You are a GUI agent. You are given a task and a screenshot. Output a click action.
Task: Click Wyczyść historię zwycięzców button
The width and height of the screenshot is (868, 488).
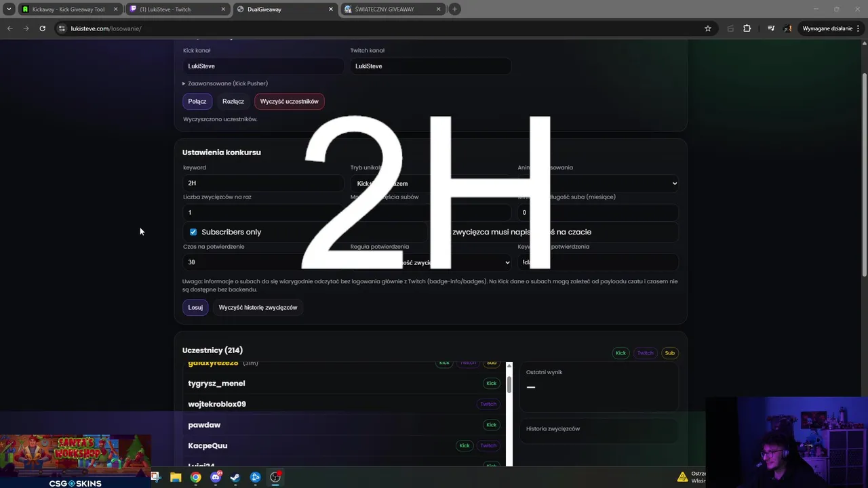point(258,307)
